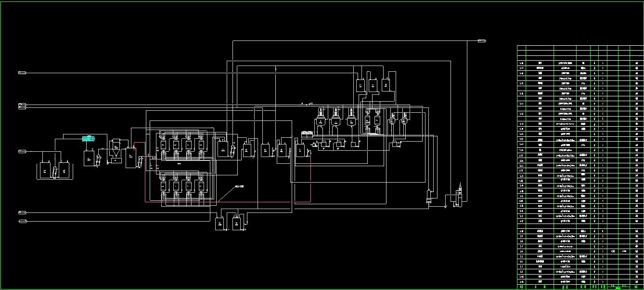The image size is (644, 290).
Task: Click the bottommost left inlet flow terminal
Action: [22, 221]
